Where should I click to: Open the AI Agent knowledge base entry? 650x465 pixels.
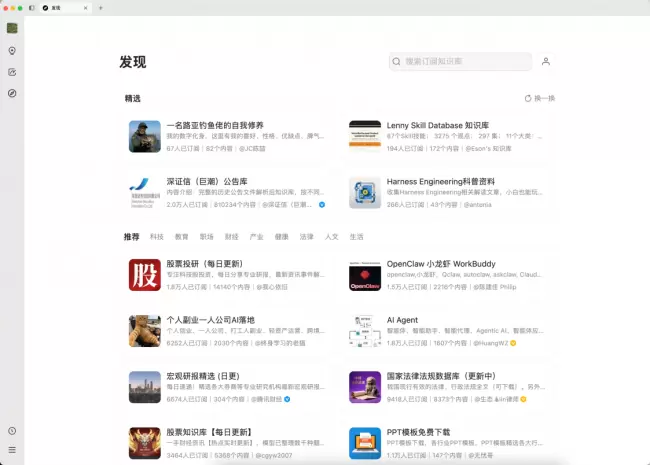[403, 321]
